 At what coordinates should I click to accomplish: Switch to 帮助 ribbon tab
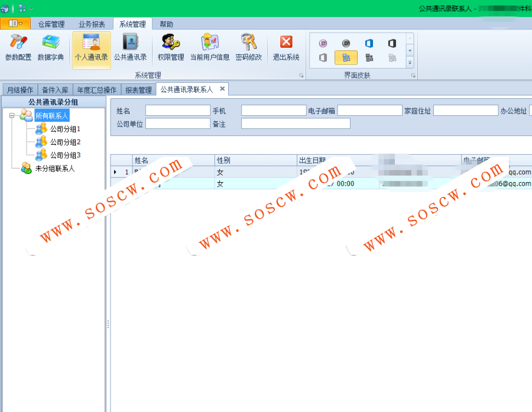166,24
